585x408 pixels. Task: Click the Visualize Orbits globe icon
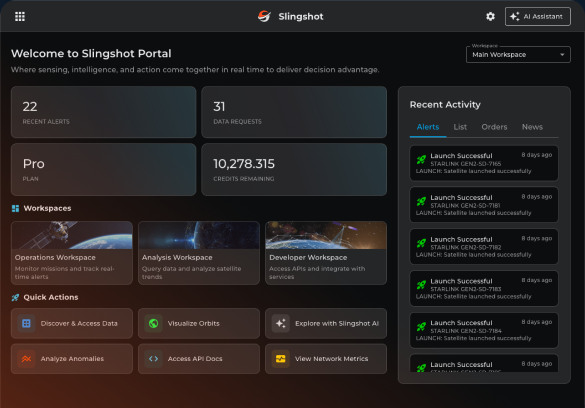point(153,323)
